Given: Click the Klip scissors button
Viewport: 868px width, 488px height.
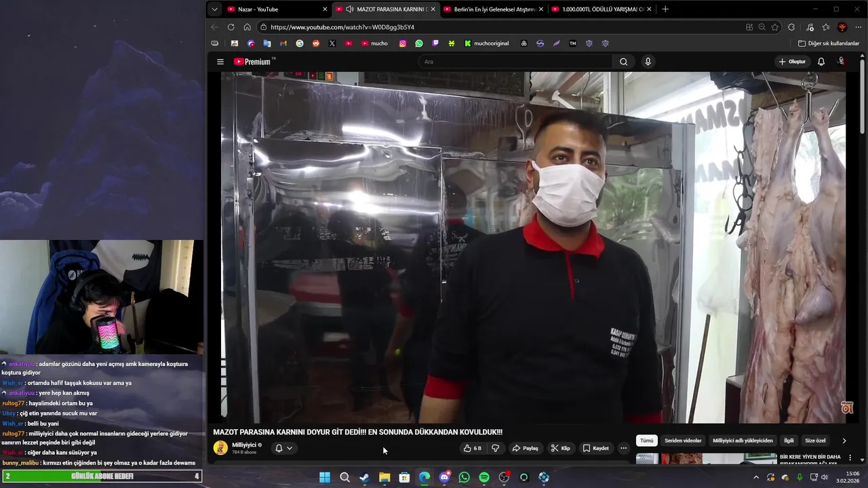Looking at the screenshot, I should tap(560, 448).
